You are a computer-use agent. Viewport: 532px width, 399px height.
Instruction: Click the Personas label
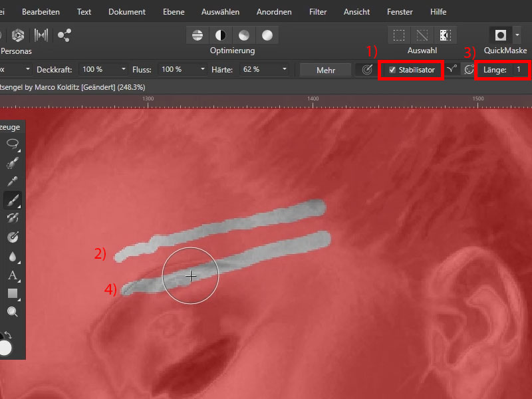coord(16,51)
